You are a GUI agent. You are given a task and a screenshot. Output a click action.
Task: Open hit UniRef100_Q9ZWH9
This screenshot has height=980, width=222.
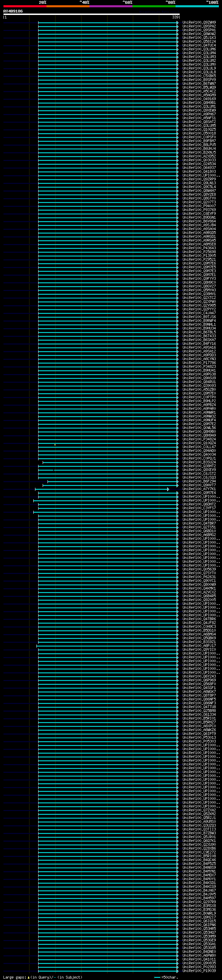click(x=199, y=23)
